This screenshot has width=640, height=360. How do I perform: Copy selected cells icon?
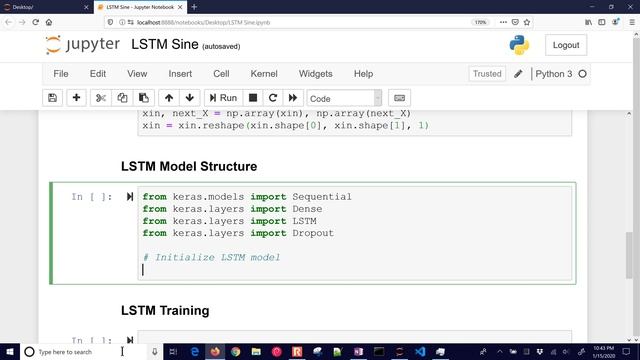click(122, 98)
